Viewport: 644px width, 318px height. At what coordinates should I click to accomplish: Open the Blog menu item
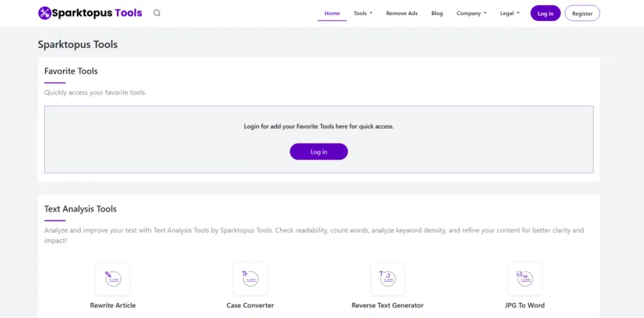437,13
